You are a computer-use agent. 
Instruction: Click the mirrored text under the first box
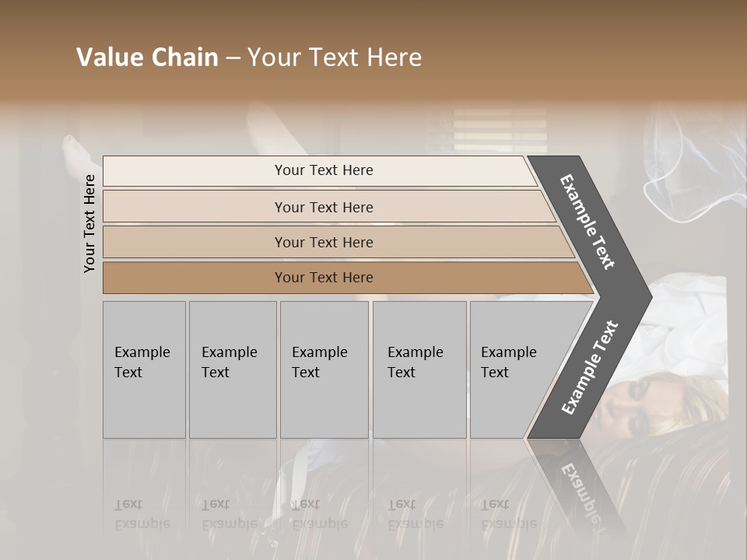tap(142, 514)
